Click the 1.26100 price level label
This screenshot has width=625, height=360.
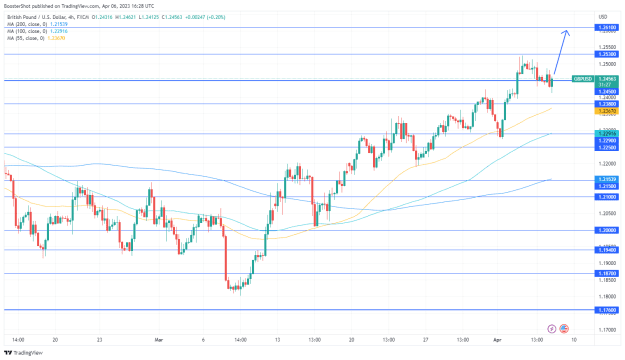pyautogui.click(x=607, y=28)
